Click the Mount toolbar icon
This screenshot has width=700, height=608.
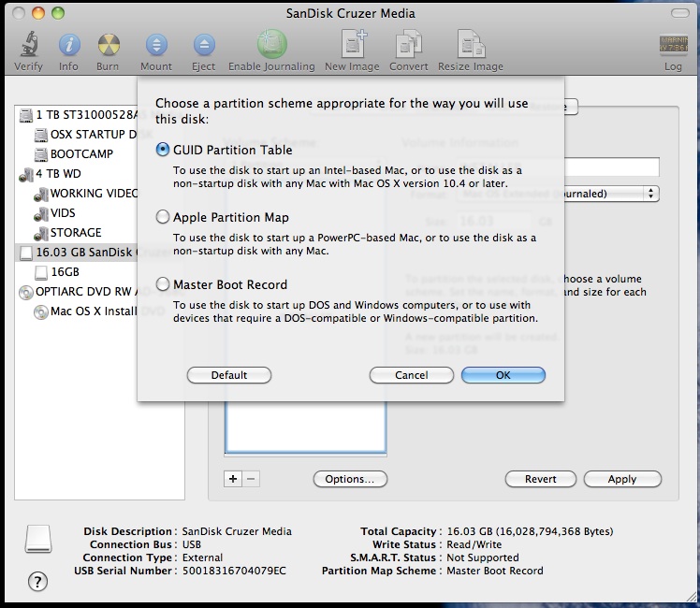coord(156,45)
